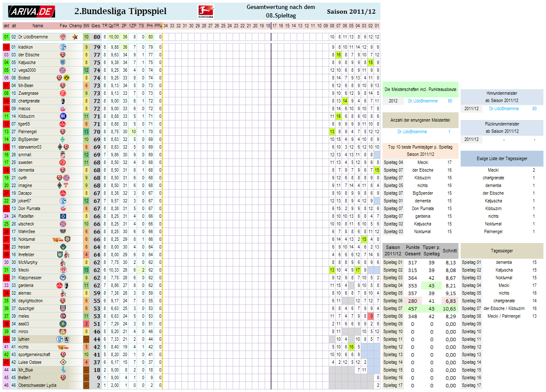The image size is (546, 392).
Task: Click the Bayern crest in utscheck's row
Action: pos(63,224)
